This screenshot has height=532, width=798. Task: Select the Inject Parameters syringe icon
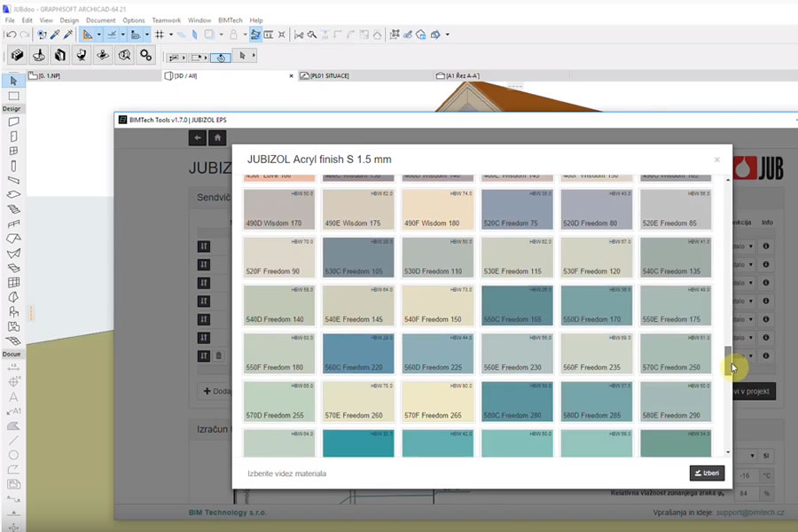tap(68, 35)
